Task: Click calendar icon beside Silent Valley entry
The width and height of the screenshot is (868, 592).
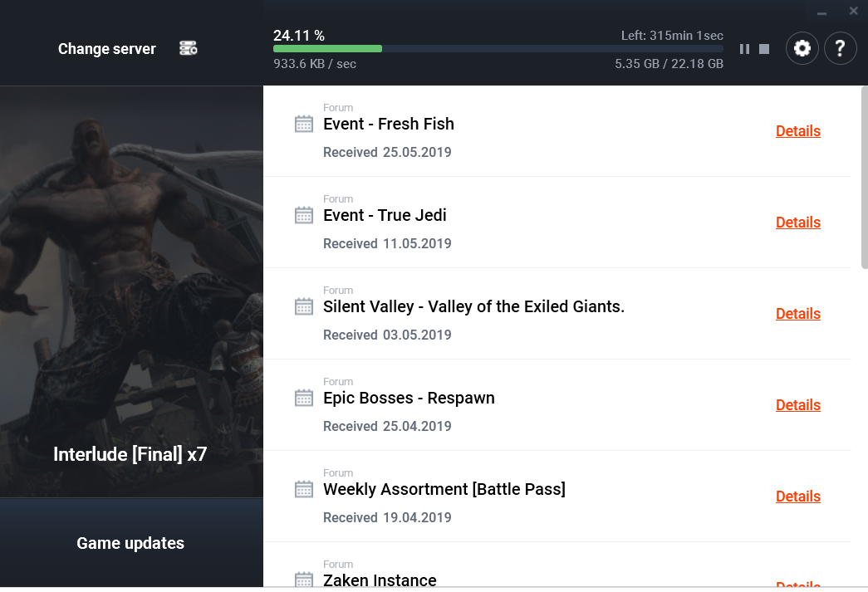Action: pos(304,307)
